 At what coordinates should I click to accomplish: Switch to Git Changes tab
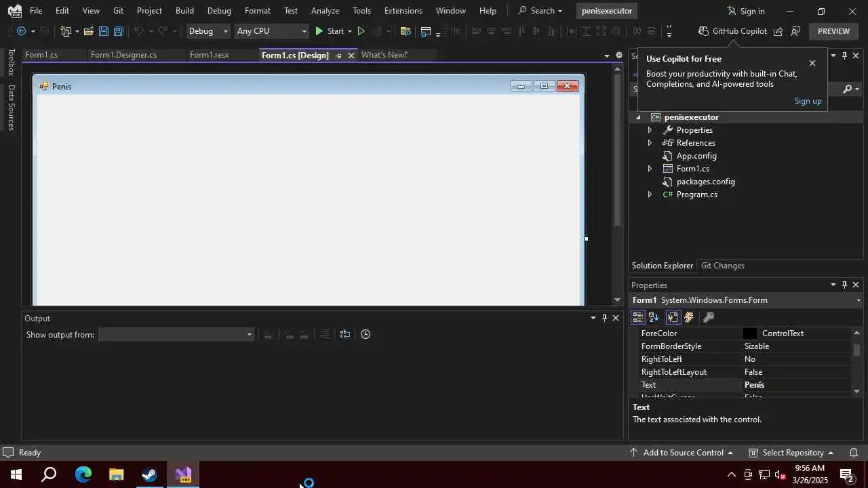pos(723,266)
